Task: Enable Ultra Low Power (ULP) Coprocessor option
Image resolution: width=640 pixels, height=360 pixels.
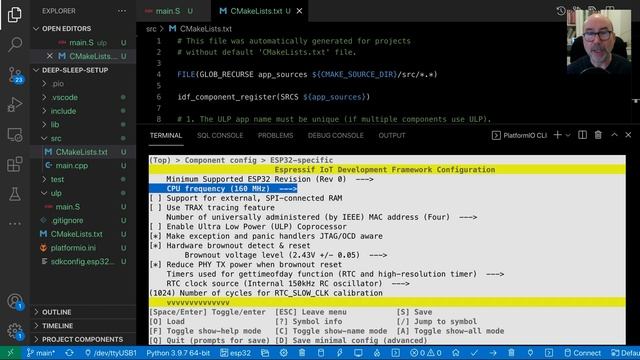Action: (x=248, y=227)
